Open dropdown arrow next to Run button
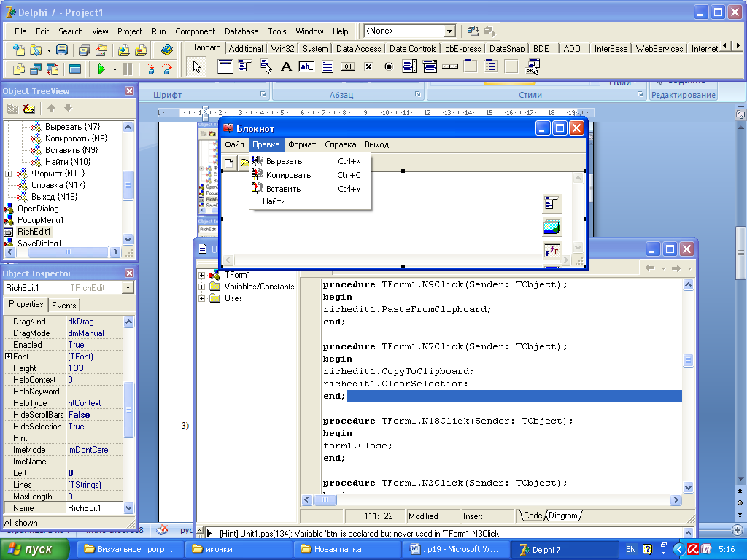 pos(115,69)
